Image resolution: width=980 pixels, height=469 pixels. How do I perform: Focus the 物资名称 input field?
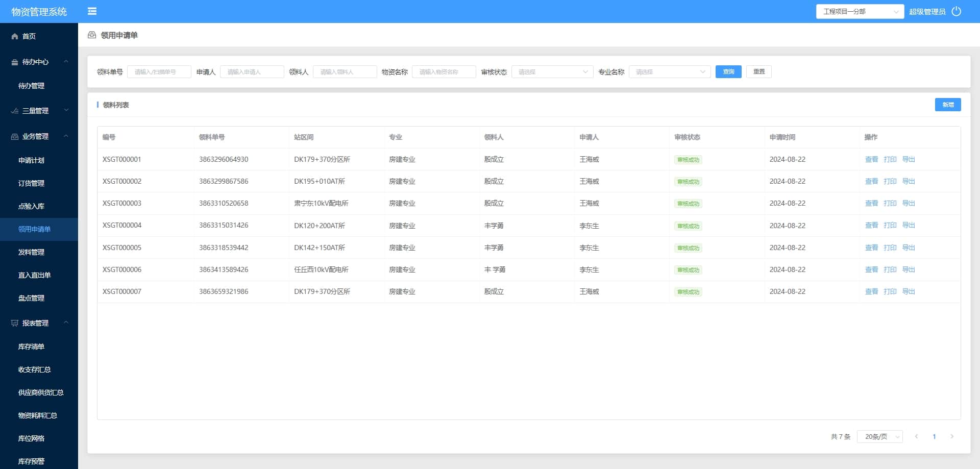(x=444, y=72)
